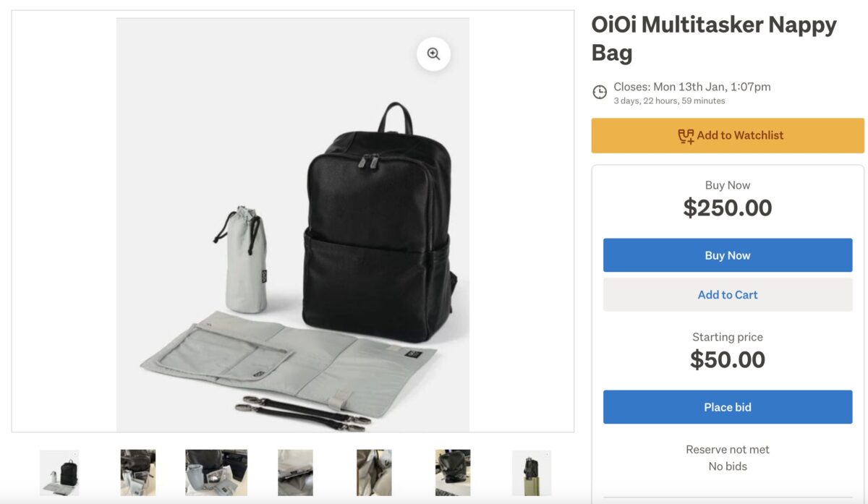Click the binoculars icon on Watchlist button

(685, 136)
